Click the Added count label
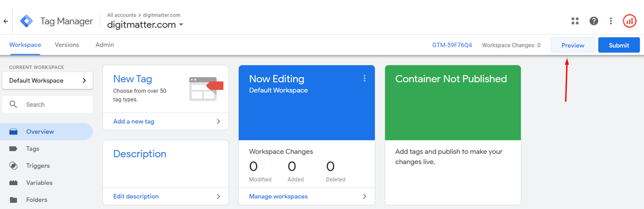This screenshot has width=644, height=209. (296, 180)
